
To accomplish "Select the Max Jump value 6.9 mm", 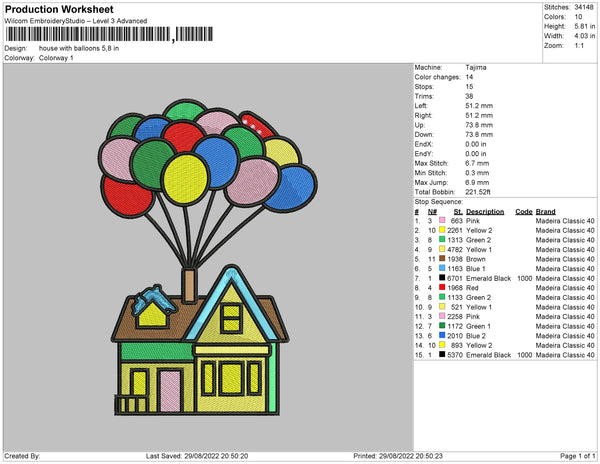I will (x=477, y=182).
